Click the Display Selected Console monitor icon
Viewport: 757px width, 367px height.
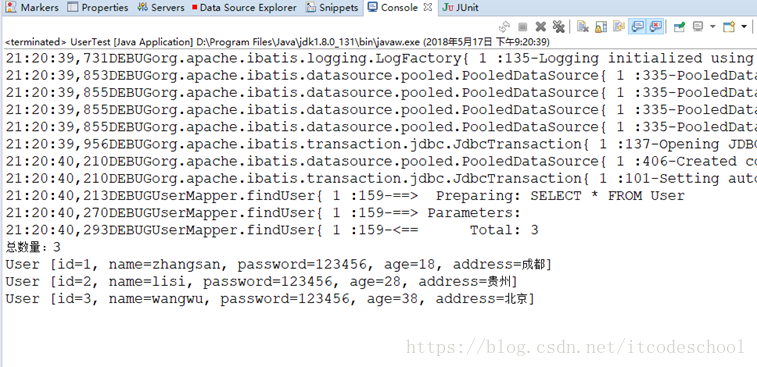coord(698,26)
